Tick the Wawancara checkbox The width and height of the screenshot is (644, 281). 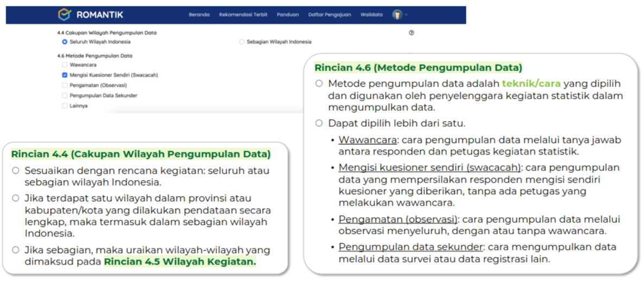coord(65,65)
